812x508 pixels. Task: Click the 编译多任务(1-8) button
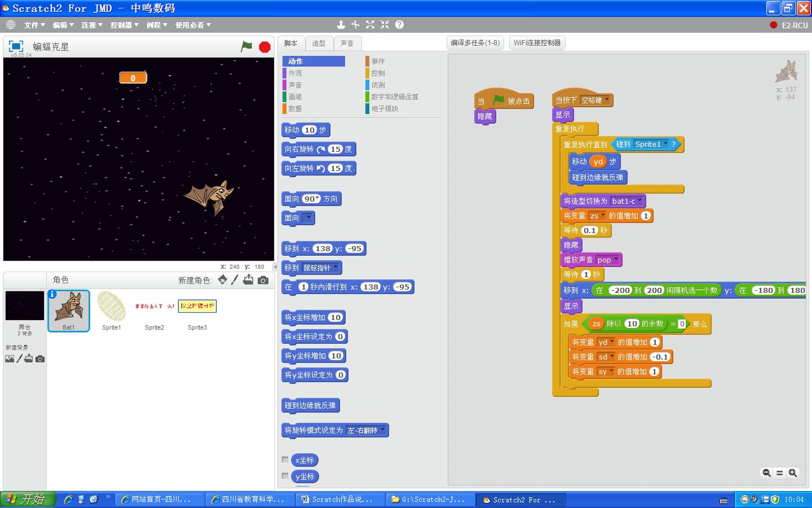point(475,43)
